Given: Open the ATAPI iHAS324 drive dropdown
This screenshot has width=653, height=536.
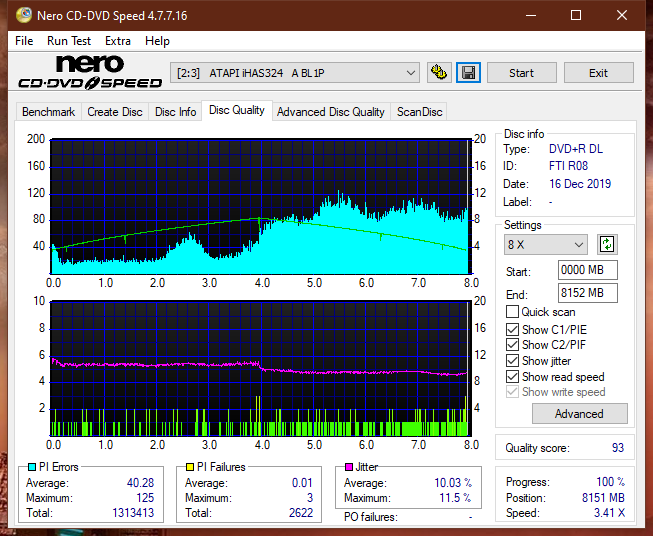Looking at the screenshot, I should pyautogui.click(x=294, y=73).
